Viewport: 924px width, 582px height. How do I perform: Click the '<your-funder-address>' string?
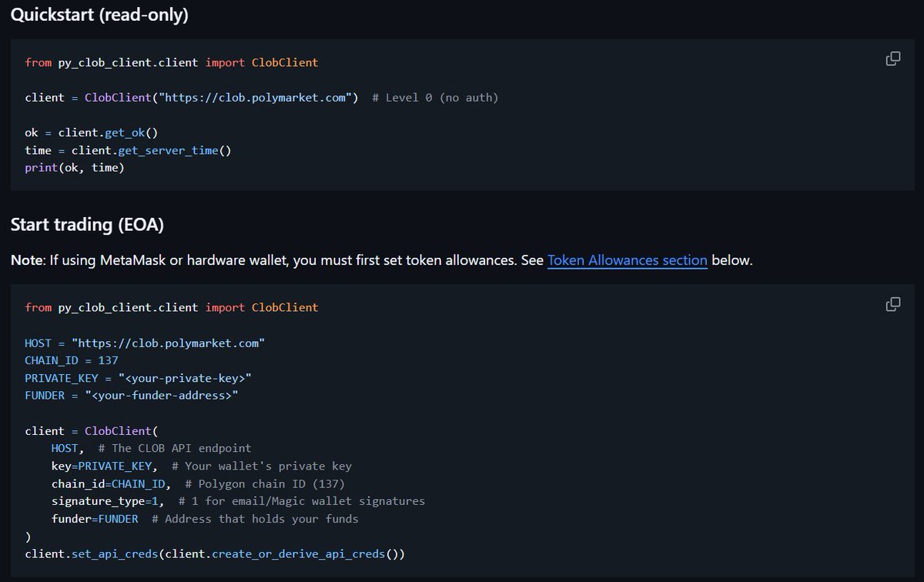click(161, 396)
